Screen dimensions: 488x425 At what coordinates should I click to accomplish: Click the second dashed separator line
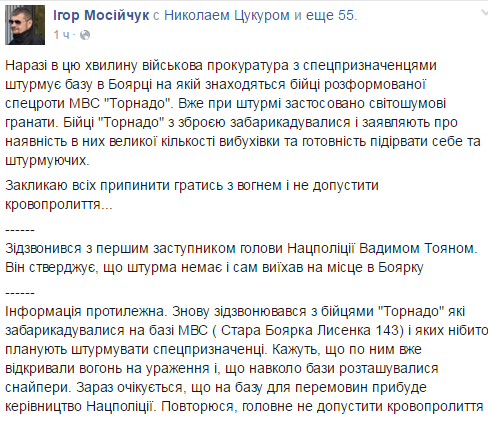[x=20, y=293]
